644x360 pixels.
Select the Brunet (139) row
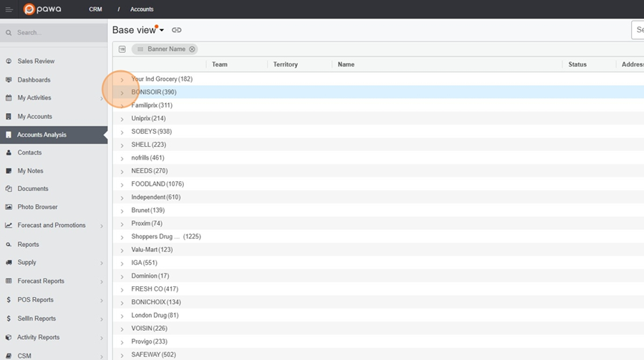click(379, 210)
